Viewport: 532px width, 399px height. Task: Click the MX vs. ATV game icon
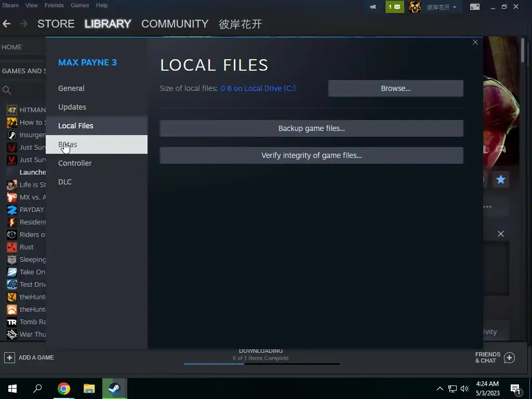(x=12, y=197)
